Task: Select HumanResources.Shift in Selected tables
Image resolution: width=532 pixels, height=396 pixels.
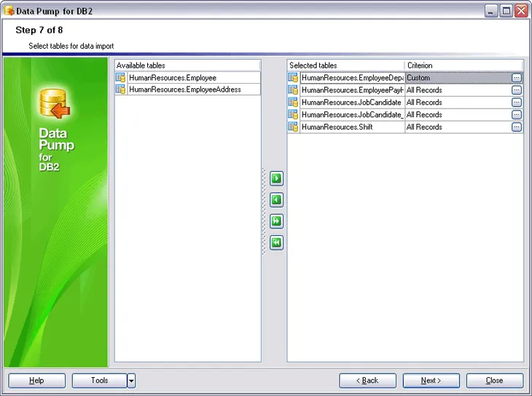Action: click(352, 127)
